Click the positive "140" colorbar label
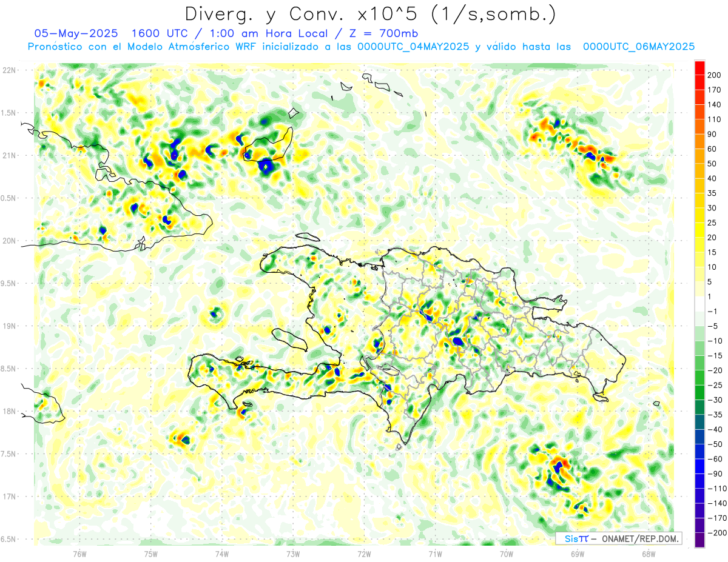The image size is (728, 562). tap(715, 104)
